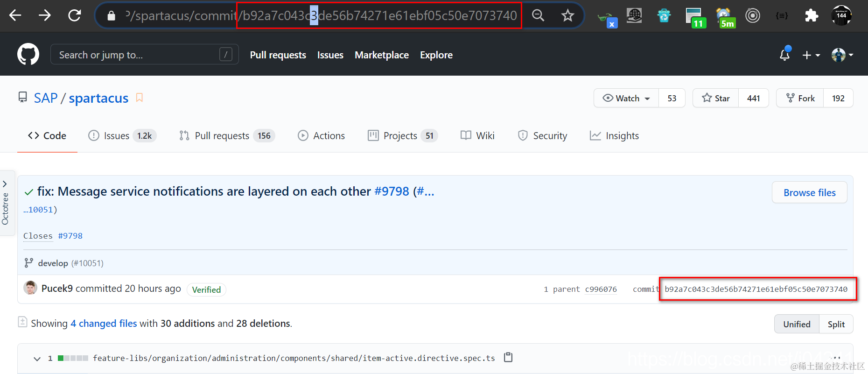Image resolution: width=868 pixels, height=374 pixels.
Task: Open the Extensions puzzle piece menu
Action: 812,15
